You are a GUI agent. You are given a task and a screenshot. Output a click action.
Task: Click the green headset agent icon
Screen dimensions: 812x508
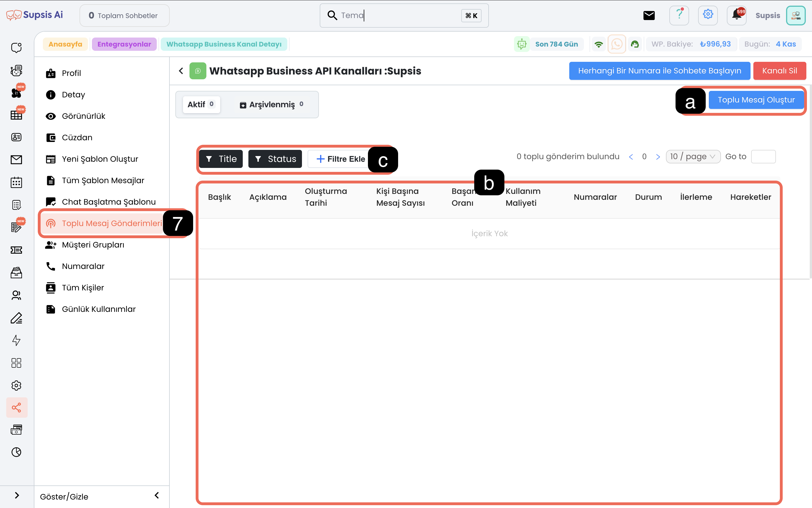634,44
